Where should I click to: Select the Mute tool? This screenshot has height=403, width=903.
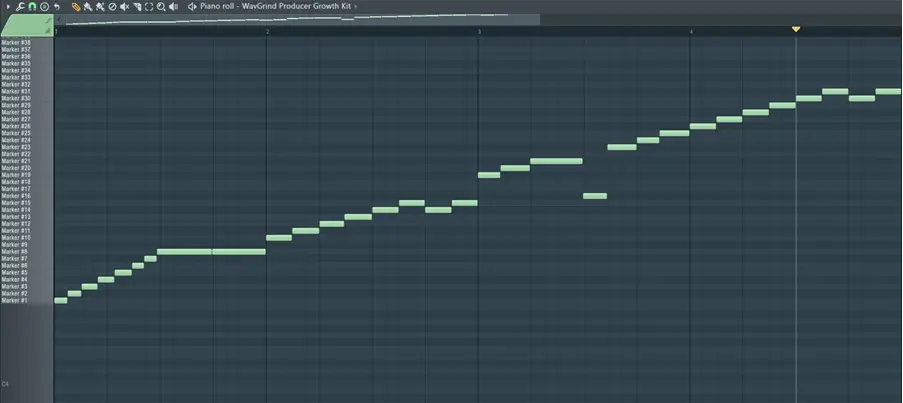pos(124,6)
